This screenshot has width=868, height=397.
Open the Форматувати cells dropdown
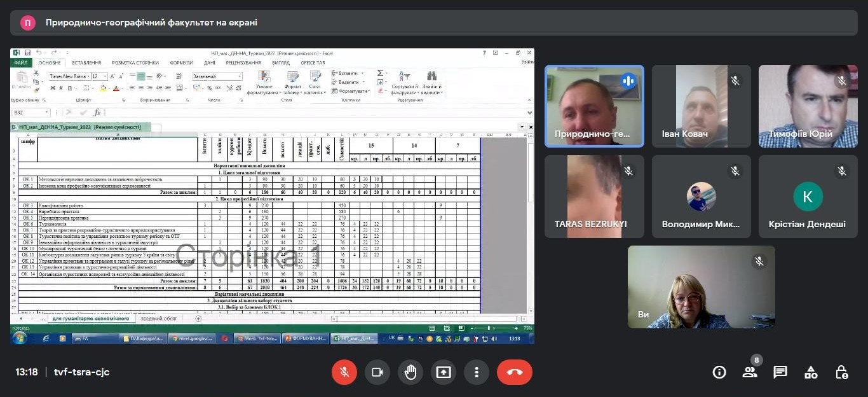click(x=350, y=91)
